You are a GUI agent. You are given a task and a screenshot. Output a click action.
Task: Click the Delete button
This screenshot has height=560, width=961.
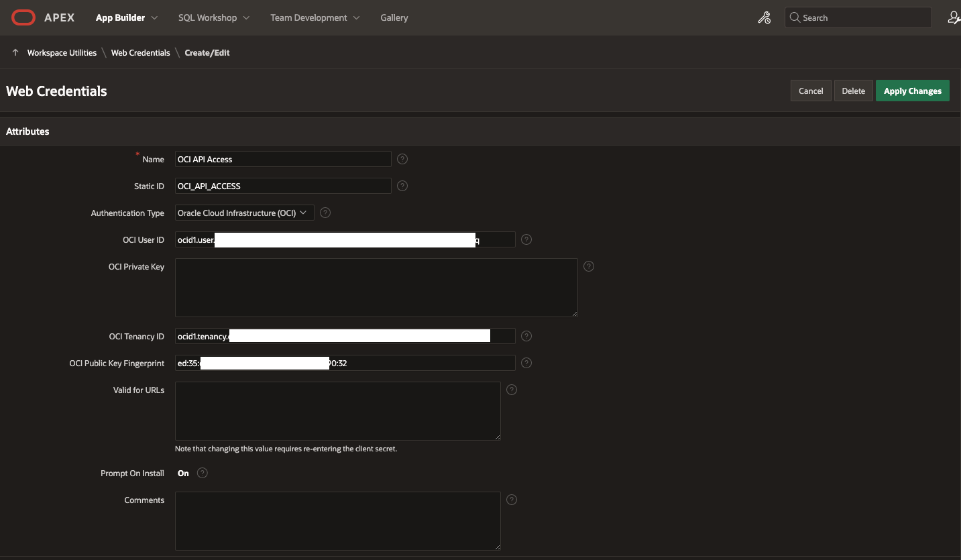[x=854, y=91]
